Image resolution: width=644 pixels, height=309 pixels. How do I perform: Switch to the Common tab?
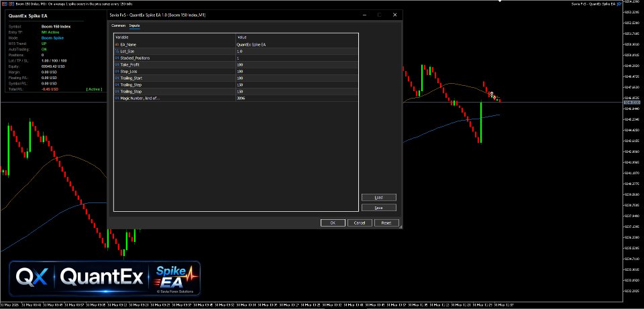point(118,25)
